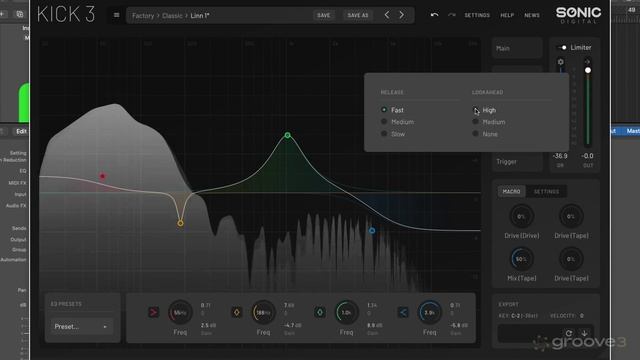Adjust the first Drive (Drive) macro knob
This screenshot has height=360, width=640.
(522, 216)
